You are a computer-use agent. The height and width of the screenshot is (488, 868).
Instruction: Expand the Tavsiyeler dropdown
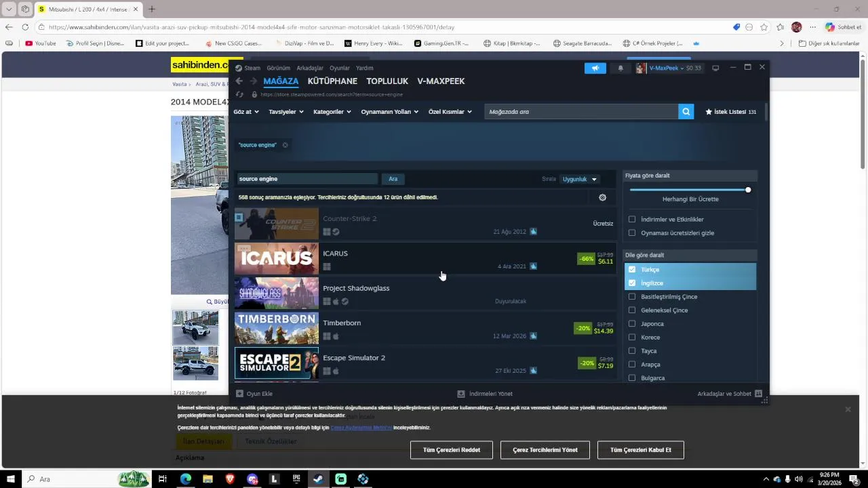click(286, 112)
